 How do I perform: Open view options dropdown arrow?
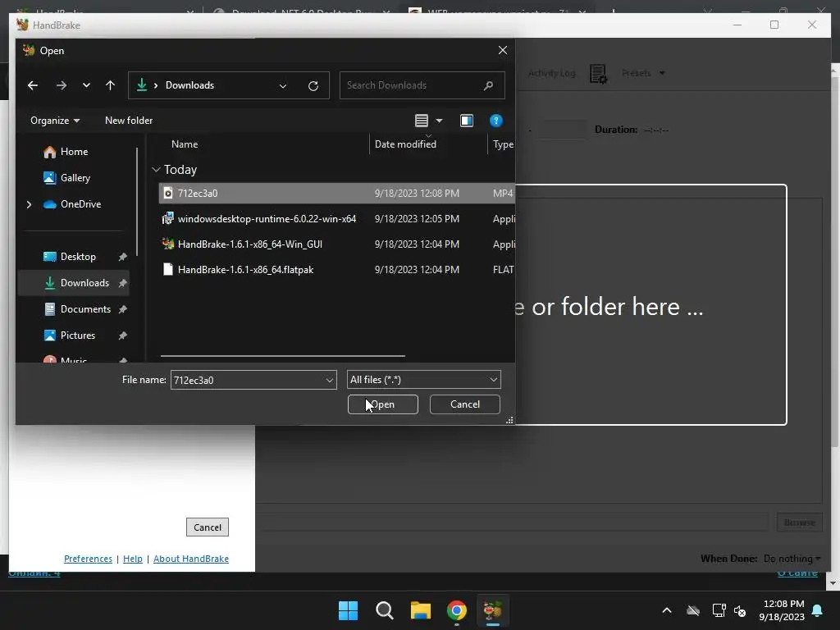440,121
